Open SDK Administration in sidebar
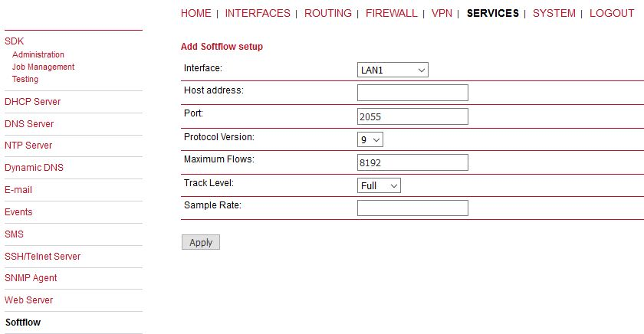644x334 pixels. 38,54
